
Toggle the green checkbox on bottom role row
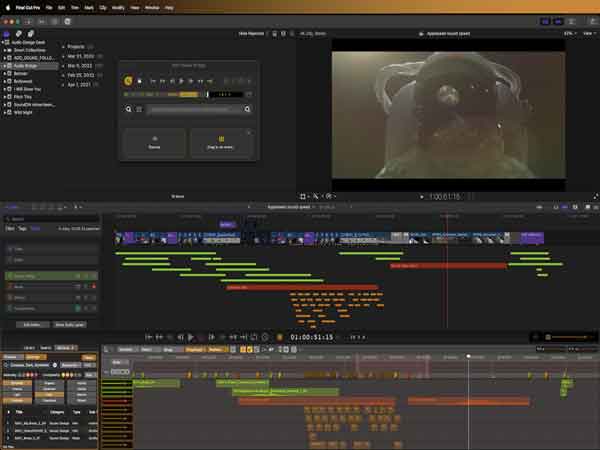click(x=78, y=308)
